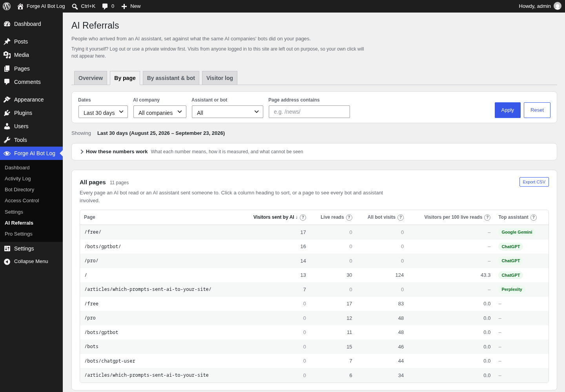Open Forge submenu Dashboard item
The image size is (565, 392).
17,168
